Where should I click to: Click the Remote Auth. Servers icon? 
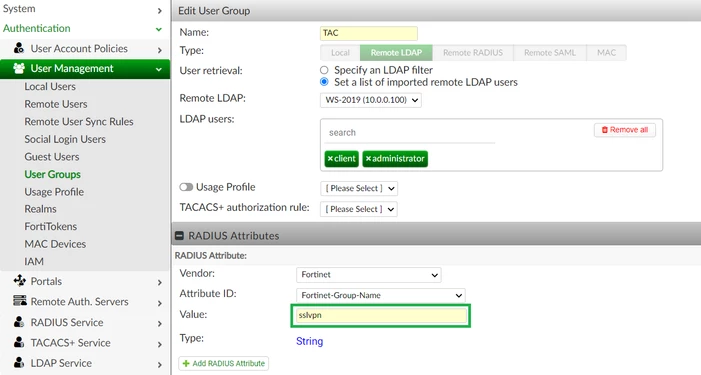point(20,301)
